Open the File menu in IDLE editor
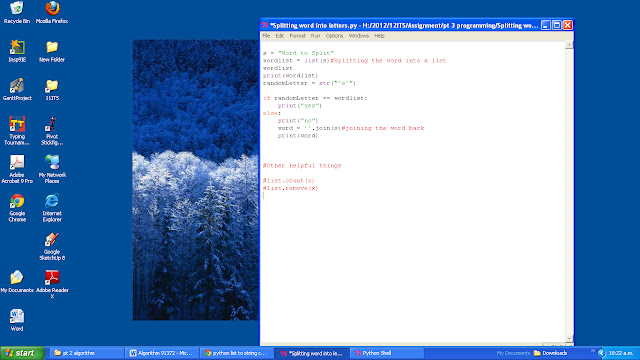This screenshot has height=360, width=640. pos(266,36)
